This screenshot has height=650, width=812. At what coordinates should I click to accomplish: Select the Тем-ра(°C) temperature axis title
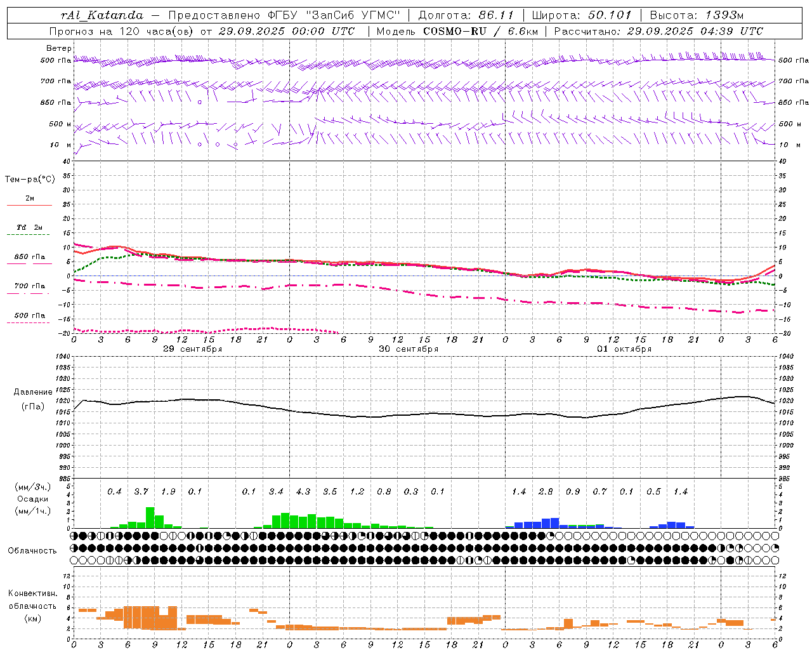[x=30, y=180]
